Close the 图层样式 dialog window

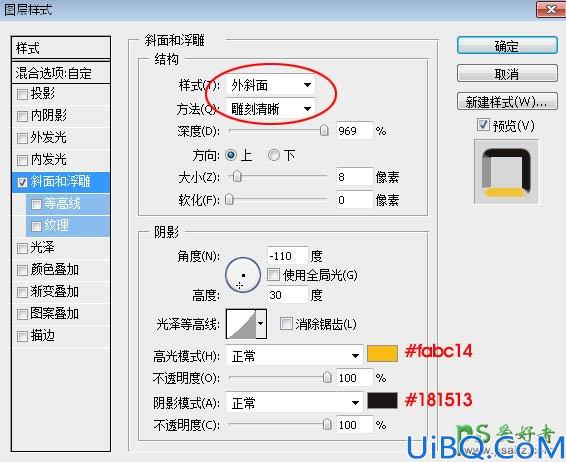coord(551,9)
